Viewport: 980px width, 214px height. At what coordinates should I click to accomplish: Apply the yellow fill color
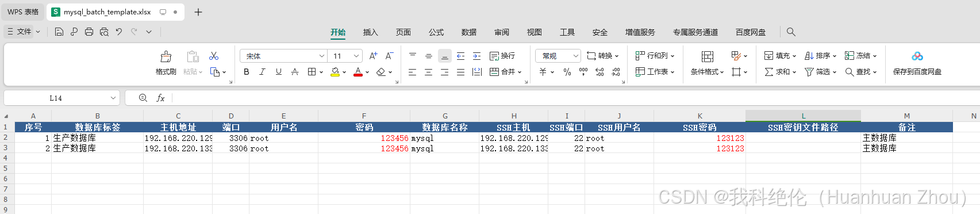[335, 72]
